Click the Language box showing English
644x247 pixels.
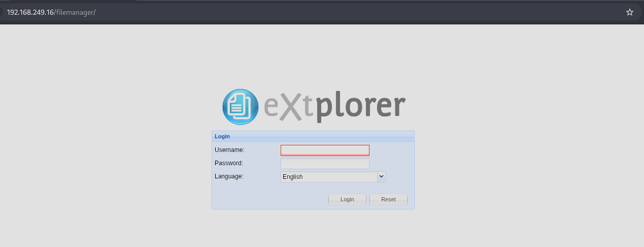click(x=329, y=177)
